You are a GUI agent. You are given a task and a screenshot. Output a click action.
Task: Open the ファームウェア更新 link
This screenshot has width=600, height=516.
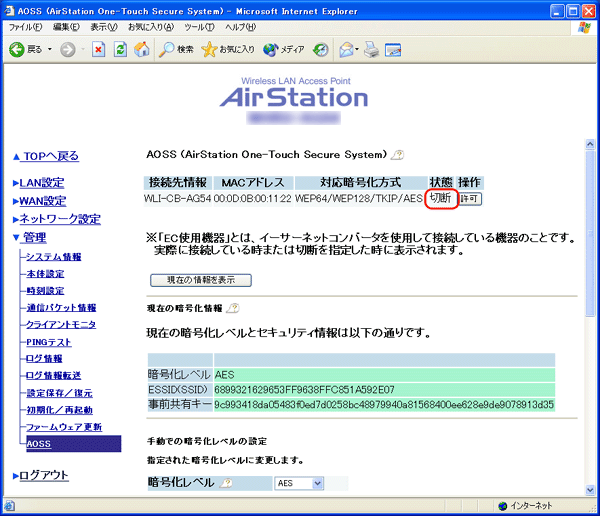point(64,427)
